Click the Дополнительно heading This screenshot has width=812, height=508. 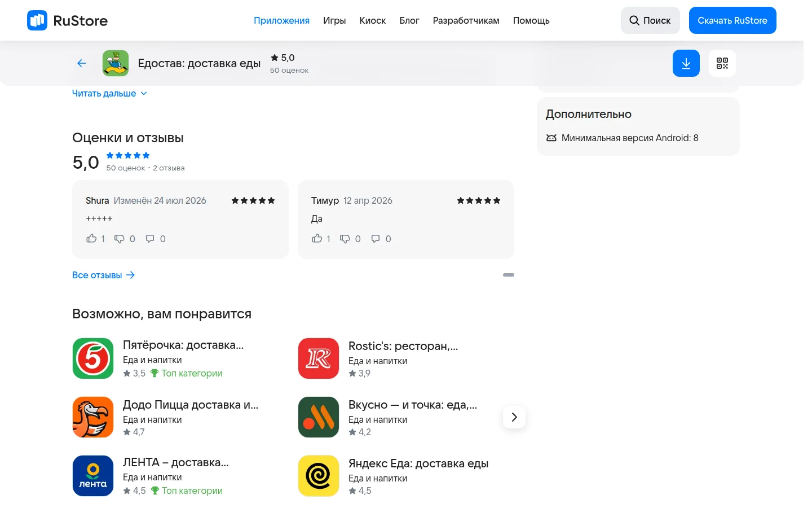pos(589,114)
